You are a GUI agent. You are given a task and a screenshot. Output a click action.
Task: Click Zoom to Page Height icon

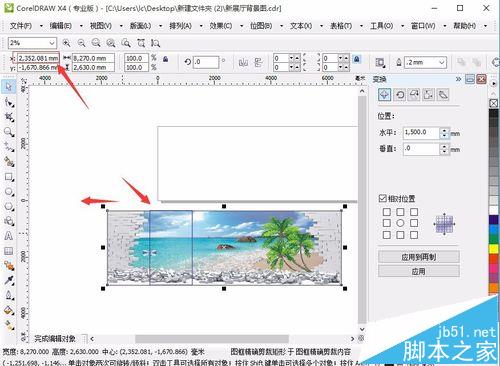pyautogui.click(x=155, y=43)
